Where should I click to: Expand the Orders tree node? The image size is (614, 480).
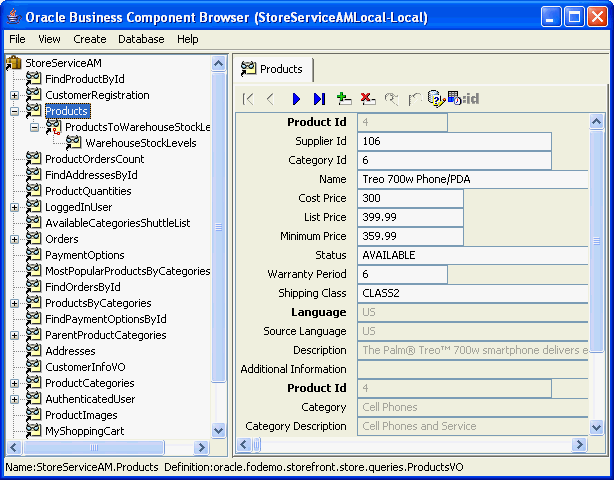click(14, 239)
